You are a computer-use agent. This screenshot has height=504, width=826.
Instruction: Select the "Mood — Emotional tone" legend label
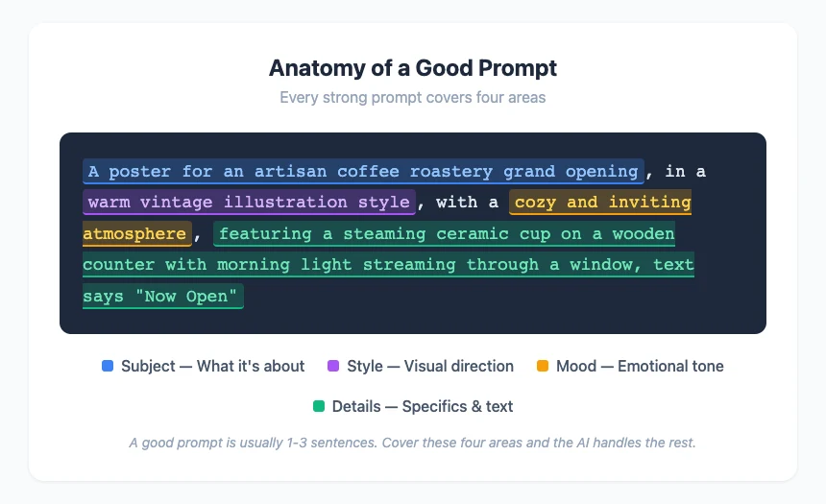(x=640, y=366)
